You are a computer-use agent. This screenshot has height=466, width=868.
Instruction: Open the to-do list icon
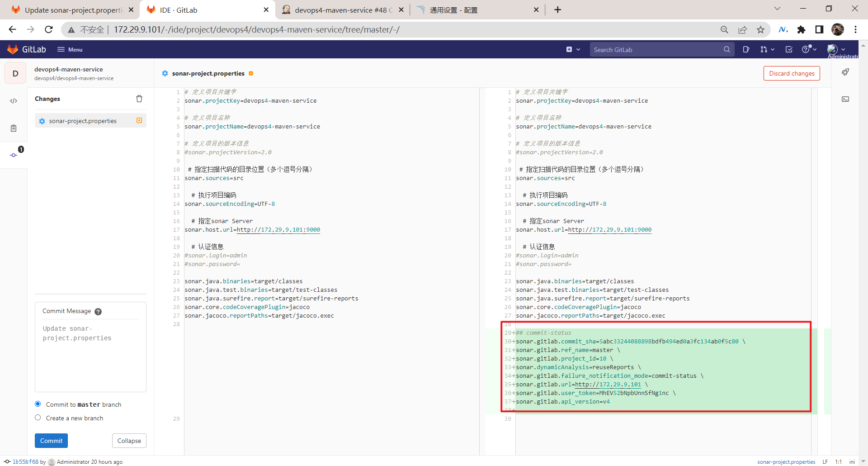[789, 49]
